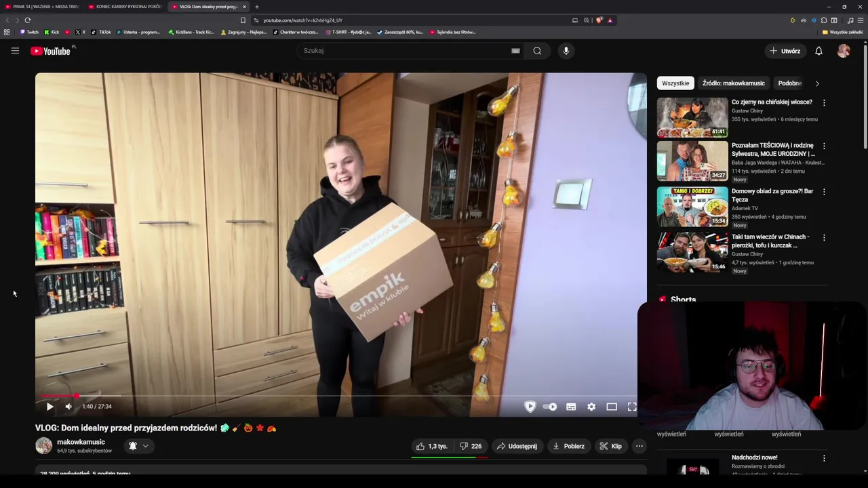Open the zoom magnifier icon in address bar
The height and width of the screenshot is (488, 868).
(587, 20)
